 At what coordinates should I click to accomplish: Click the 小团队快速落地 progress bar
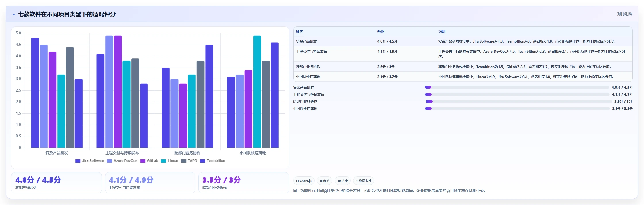(517, 109)
